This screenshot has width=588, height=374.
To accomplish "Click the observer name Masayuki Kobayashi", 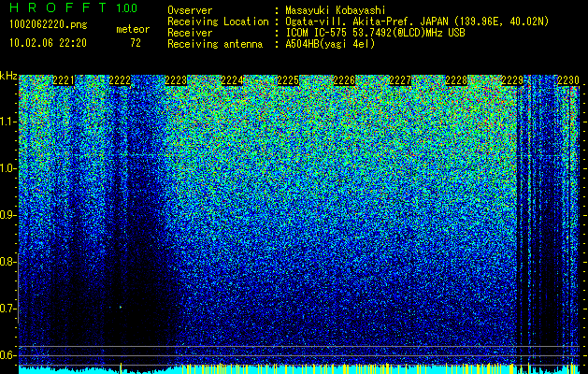I will pos(336,10).
